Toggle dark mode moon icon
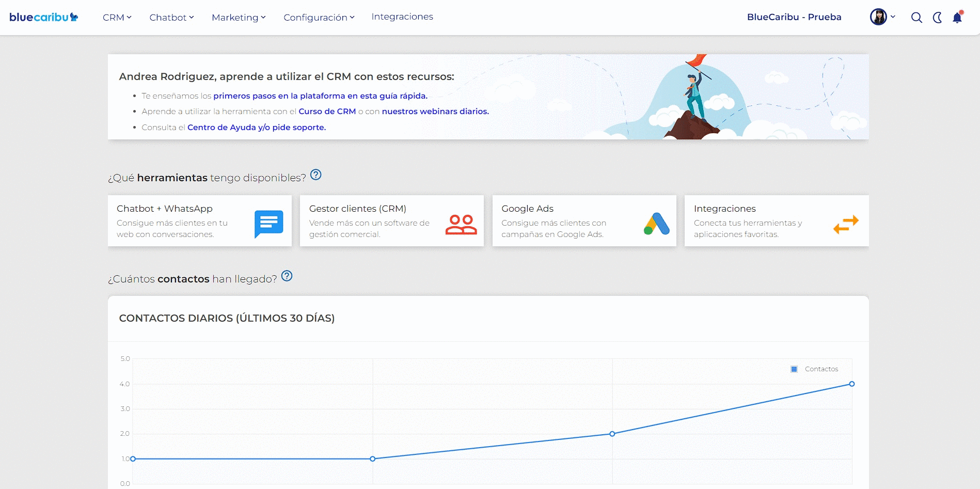 pyautogui.click(x=937, y=18)
